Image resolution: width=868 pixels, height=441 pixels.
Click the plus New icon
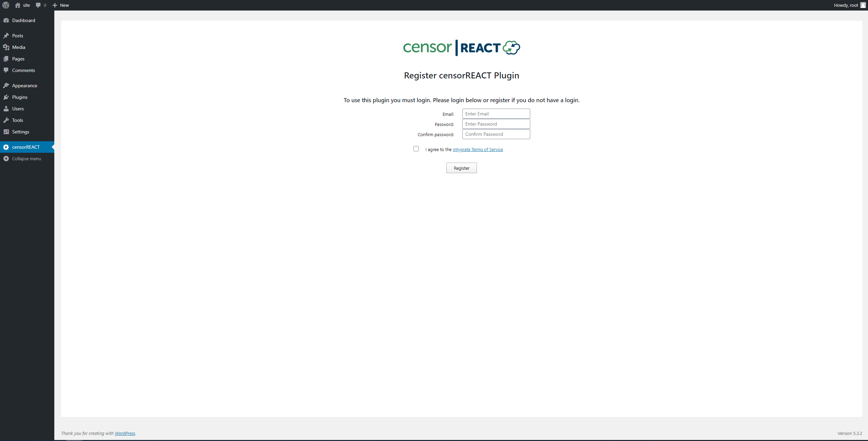click(55, 5)
